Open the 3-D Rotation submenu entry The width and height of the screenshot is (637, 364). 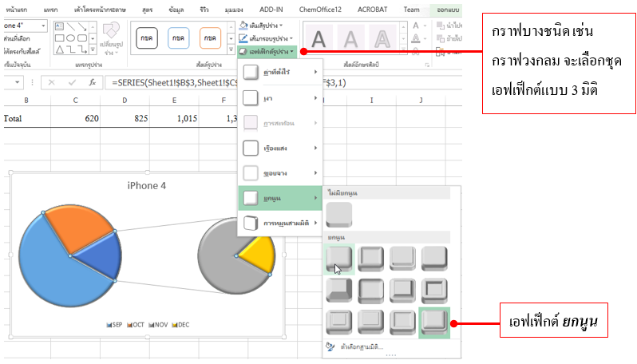point(281,224)
